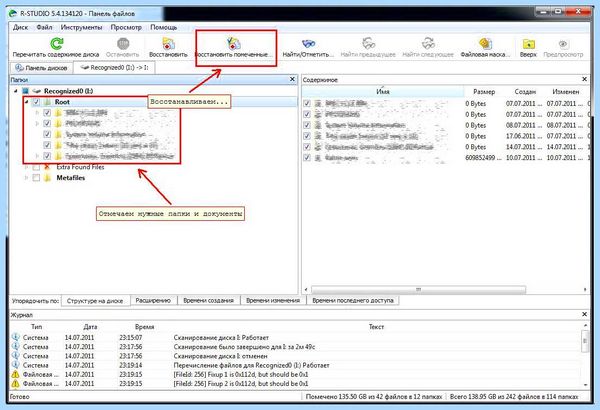Click the Metafiles folder icon
This screenshot has height=410, width=600.
point(47,178)
